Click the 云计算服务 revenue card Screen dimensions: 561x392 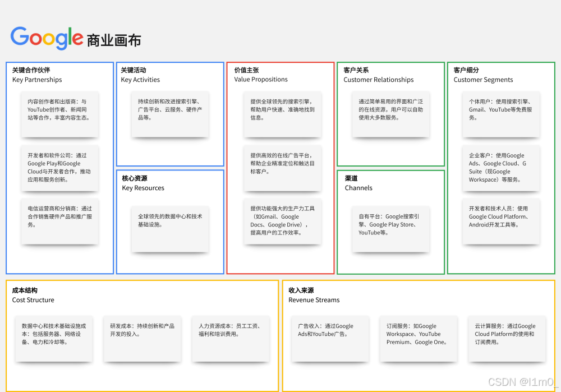(x=507, y=339)
